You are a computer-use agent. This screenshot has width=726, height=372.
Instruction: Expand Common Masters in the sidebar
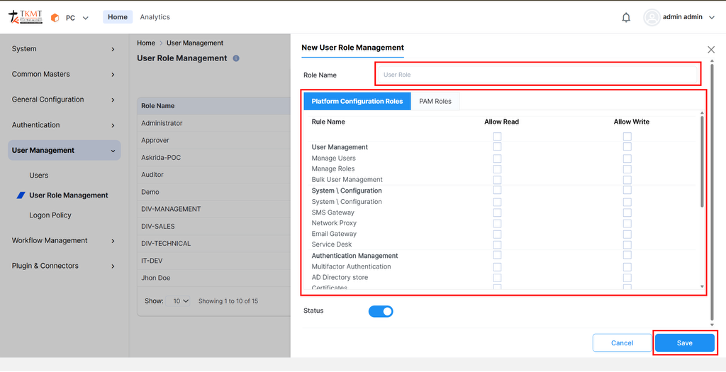[x=64, y=74]
